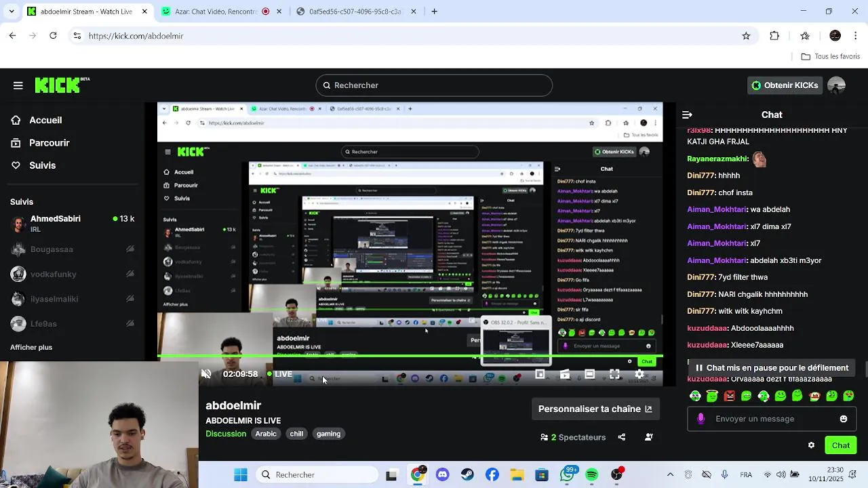Open the emoji picker in chat input

[844, 419]
